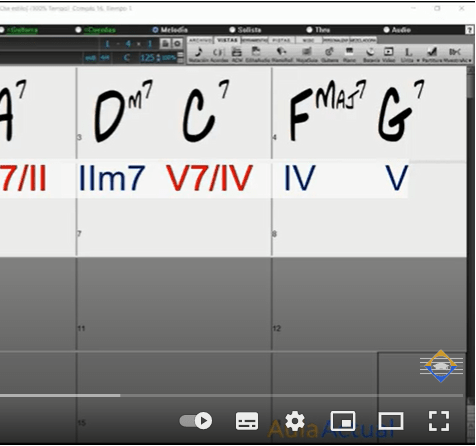Click the Partitura checkmark icon
The height and width of the screenshot is (446, 476).
tap(432, 54)
